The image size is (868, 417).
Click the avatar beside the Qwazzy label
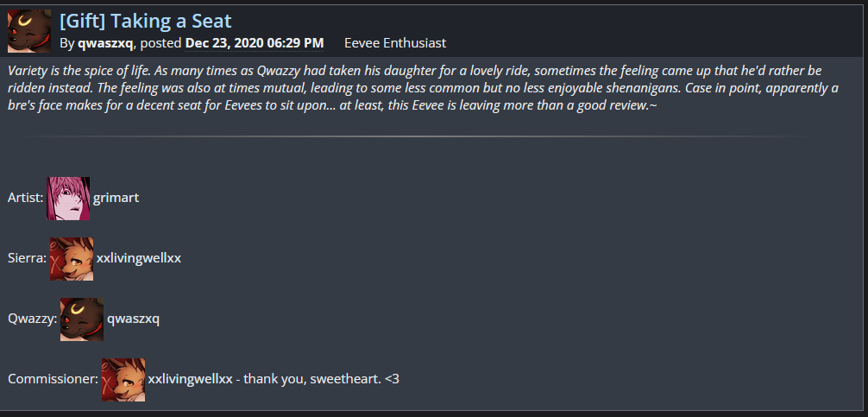[x=82, y=319]
